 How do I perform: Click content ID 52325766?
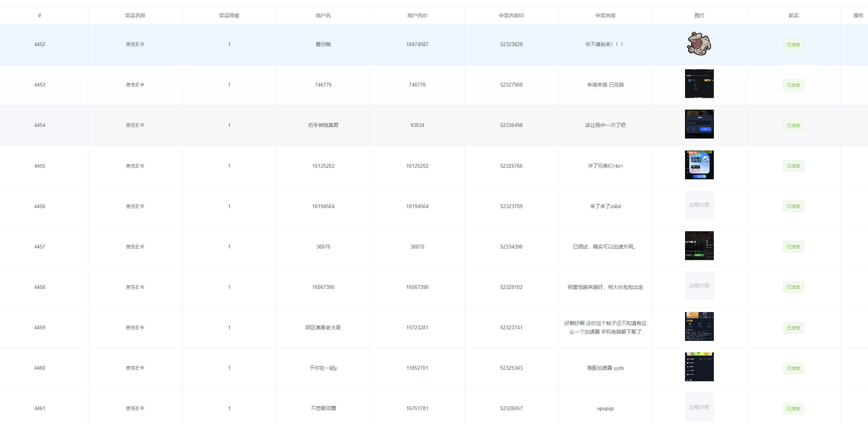511,166
